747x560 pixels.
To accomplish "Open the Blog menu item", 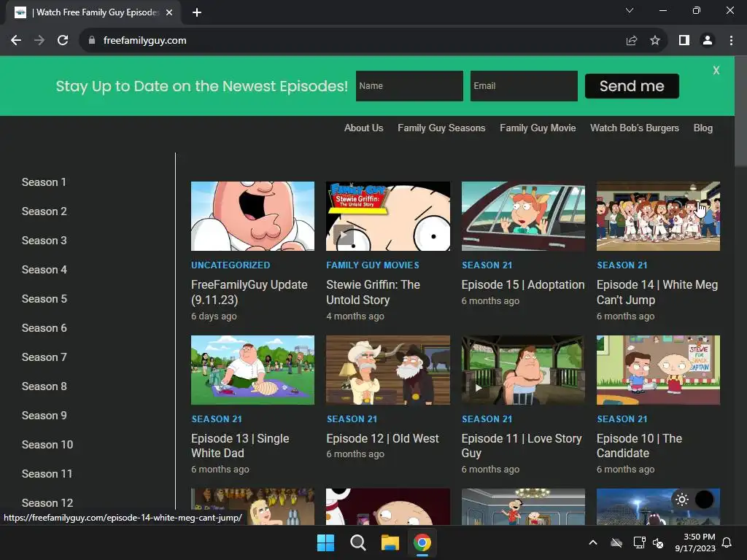I will click(x=703, y=128).
